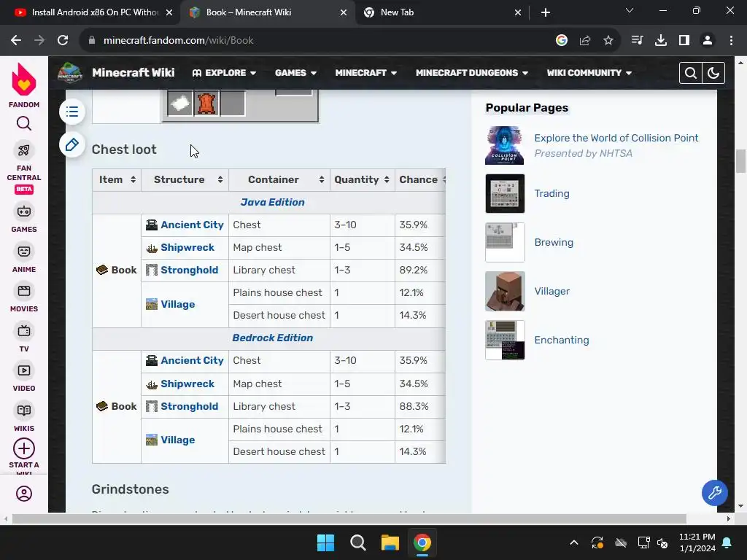The image size is (747, 560).
Task: Expand the WIKI COMMUNITY menu
Action: tap(589, 73)
